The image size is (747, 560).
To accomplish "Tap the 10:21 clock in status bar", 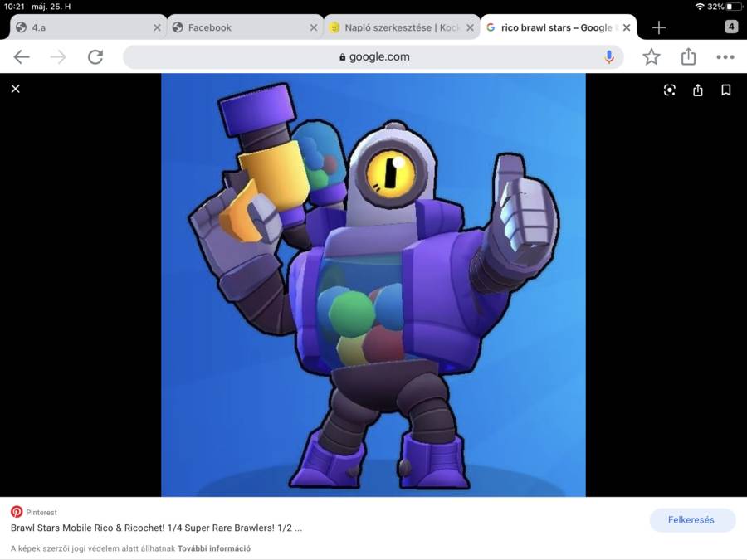I will [14, 7].
